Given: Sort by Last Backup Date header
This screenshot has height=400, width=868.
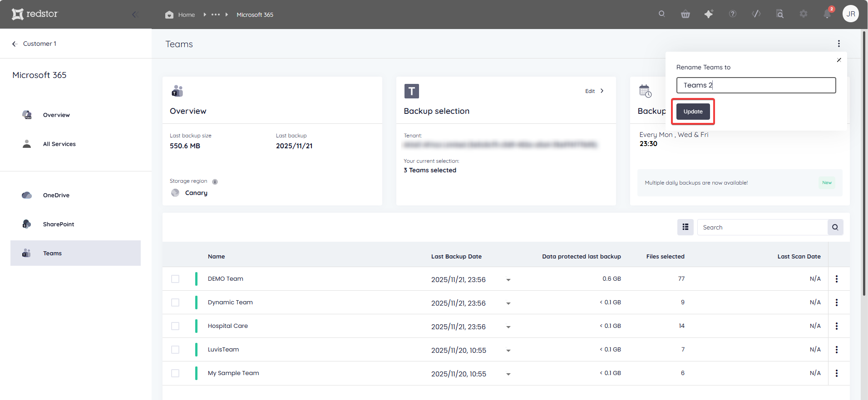Looking at the screenshot, I should 456,256.
